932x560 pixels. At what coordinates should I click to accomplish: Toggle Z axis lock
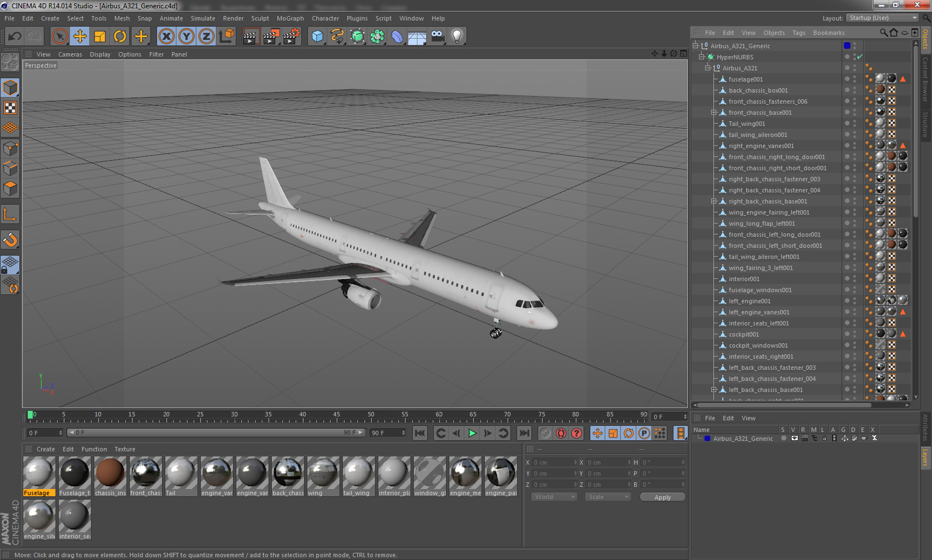(x=206, y=37)
